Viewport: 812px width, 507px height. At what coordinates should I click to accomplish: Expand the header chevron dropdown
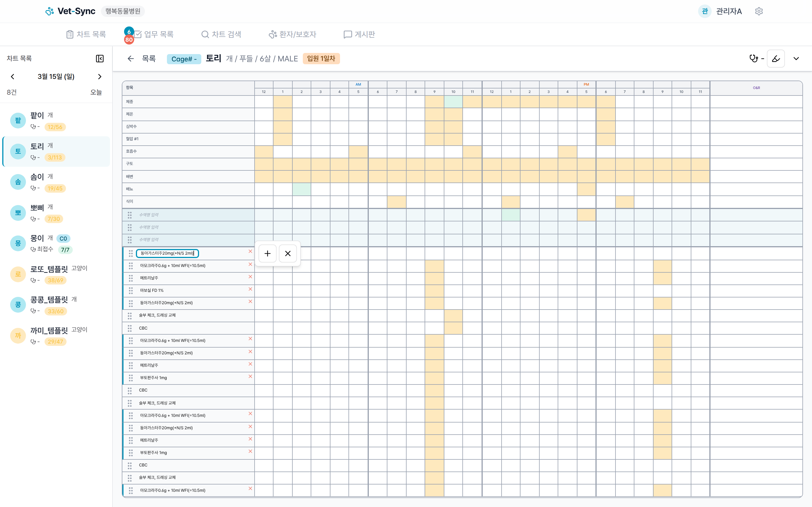[796, 59]
